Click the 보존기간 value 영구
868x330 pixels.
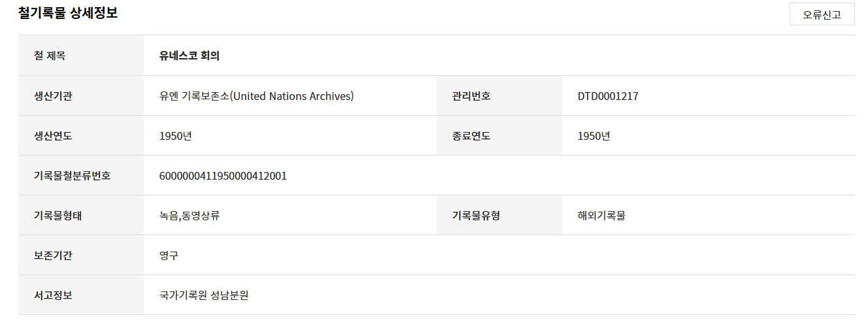pyautogui.click(x=169, y=256)
